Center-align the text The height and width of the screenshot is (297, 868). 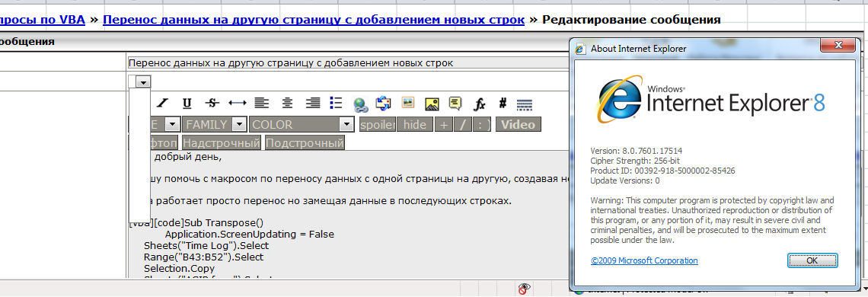(287, 103)
